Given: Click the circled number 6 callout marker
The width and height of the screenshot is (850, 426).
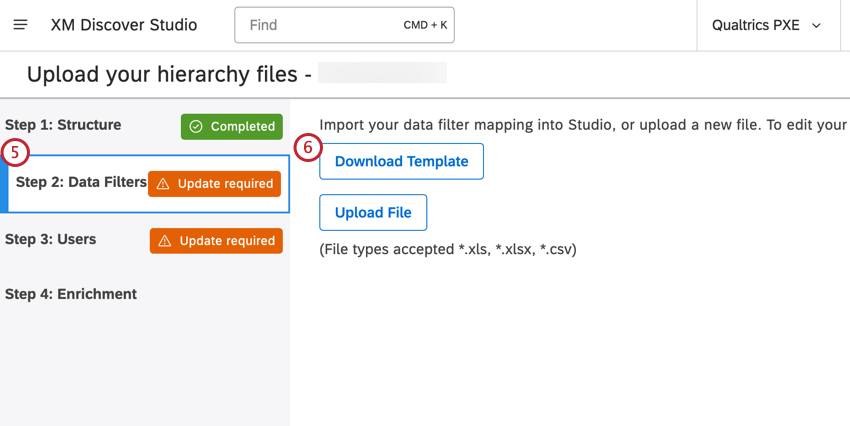Looking at the screenshot, I should 308,148.
